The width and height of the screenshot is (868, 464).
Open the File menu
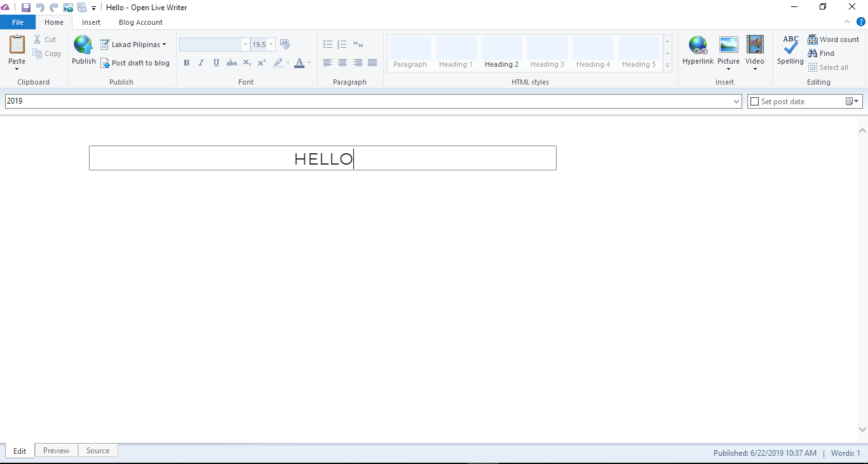[x=18, y=22]
